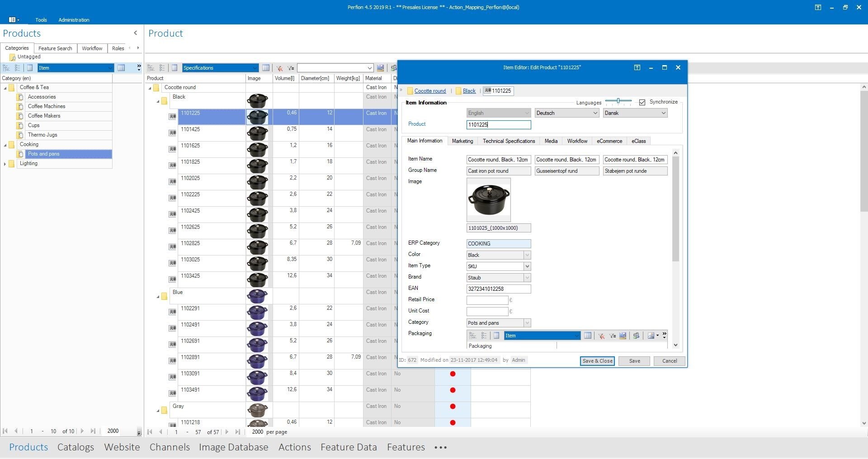
Task: Click the export/save layout icon in the Packaging toolbar
Action: point(623,336)
